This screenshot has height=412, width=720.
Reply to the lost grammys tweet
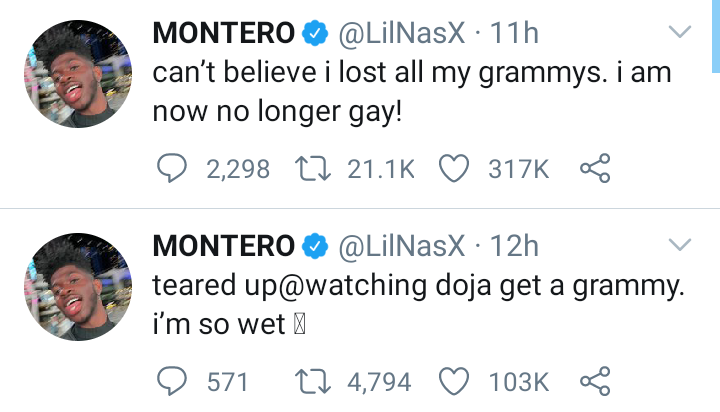pos(174,170)
